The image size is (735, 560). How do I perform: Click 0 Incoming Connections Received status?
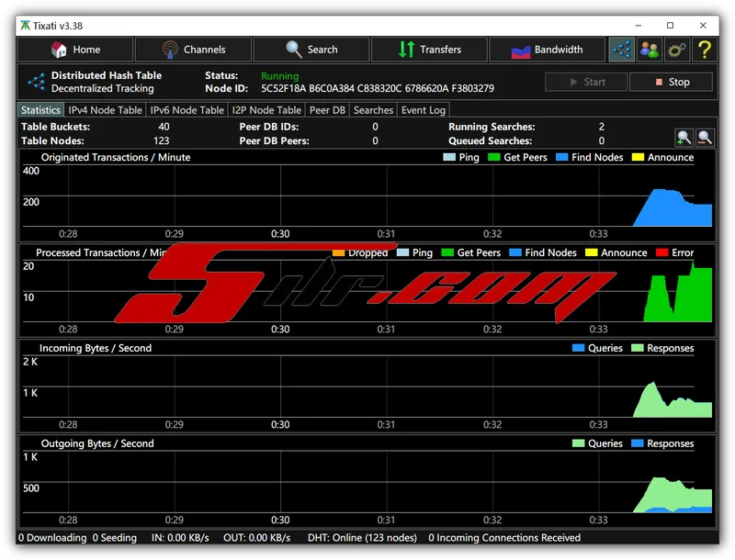pos(504,538)
